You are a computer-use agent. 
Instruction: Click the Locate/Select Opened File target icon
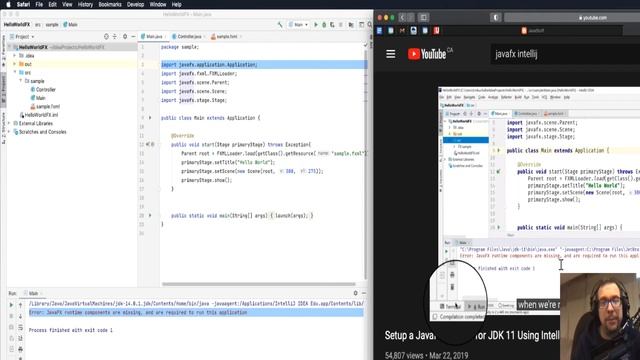pos(106,36)
